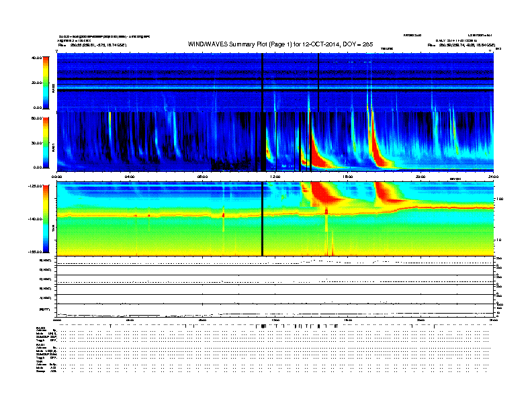The width and height of the screenshot is (532, 411).
Task: Click the TNR color scale bar
Action: pyautogui.click(x=46, y=219)
